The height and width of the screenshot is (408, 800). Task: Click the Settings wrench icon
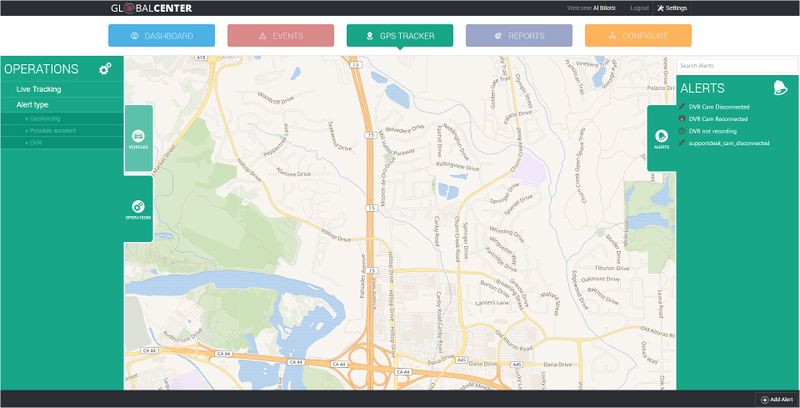660,8
